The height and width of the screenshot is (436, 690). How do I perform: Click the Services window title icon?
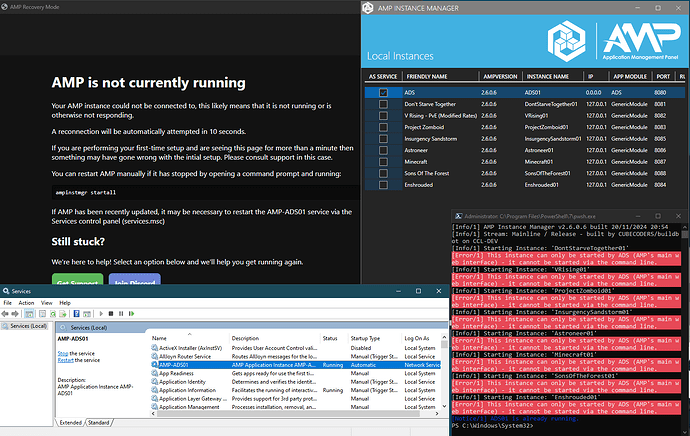pyautogui.click(x=6, y=291)
